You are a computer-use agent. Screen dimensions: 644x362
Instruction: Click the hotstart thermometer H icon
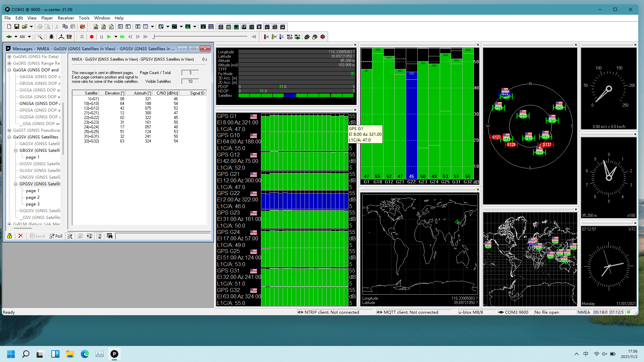coord(266,37)
